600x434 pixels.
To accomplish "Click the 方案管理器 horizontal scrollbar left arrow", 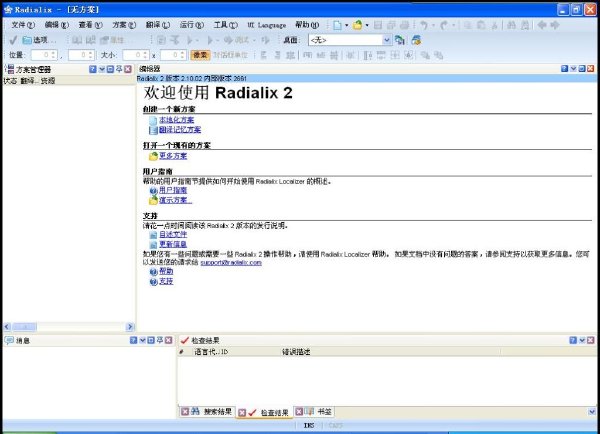I will pyautogui.click(x=7, y=326).
